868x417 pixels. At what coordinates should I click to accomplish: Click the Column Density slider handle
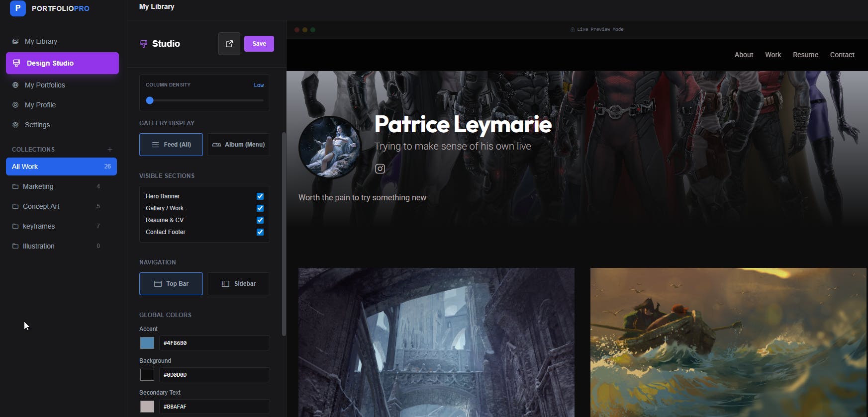pyautogui.click(x=150, y=100)
